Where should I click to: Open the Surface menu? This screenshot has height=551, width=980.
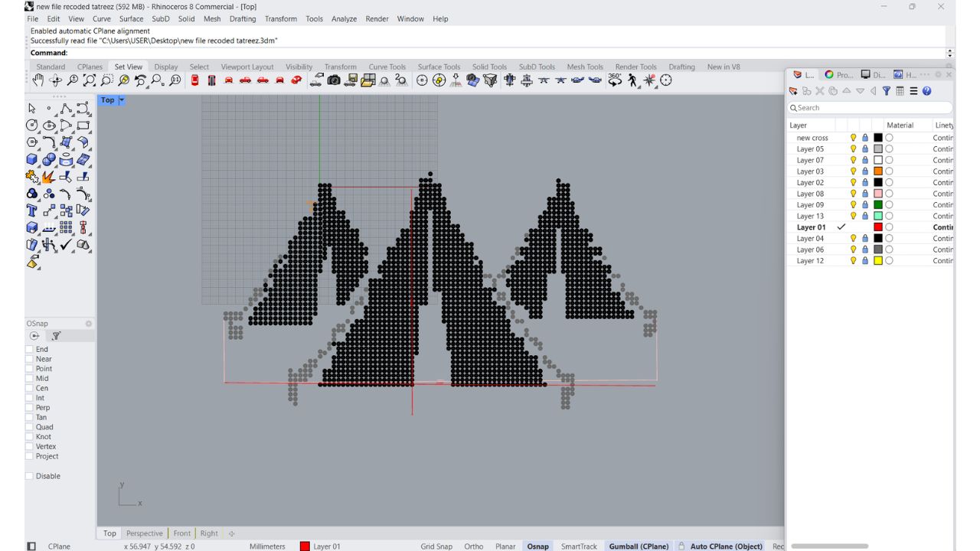pos(131,19)
